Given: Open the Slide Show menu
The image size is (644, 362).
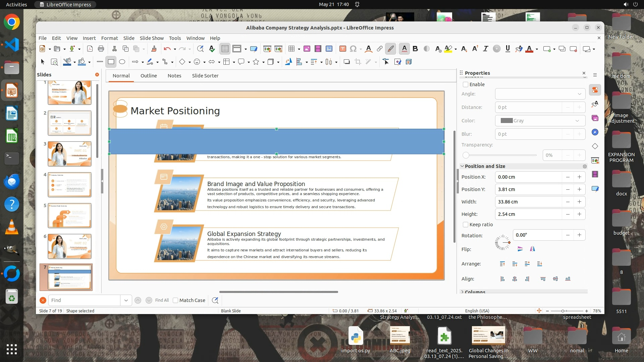Looking at the screenshot, I should point(152,38).
